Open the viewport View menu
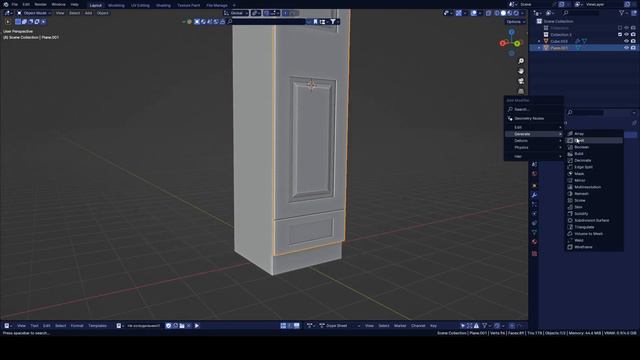This screenshot has width=640, height=360. pyautogui.click(x=60, y=13)
